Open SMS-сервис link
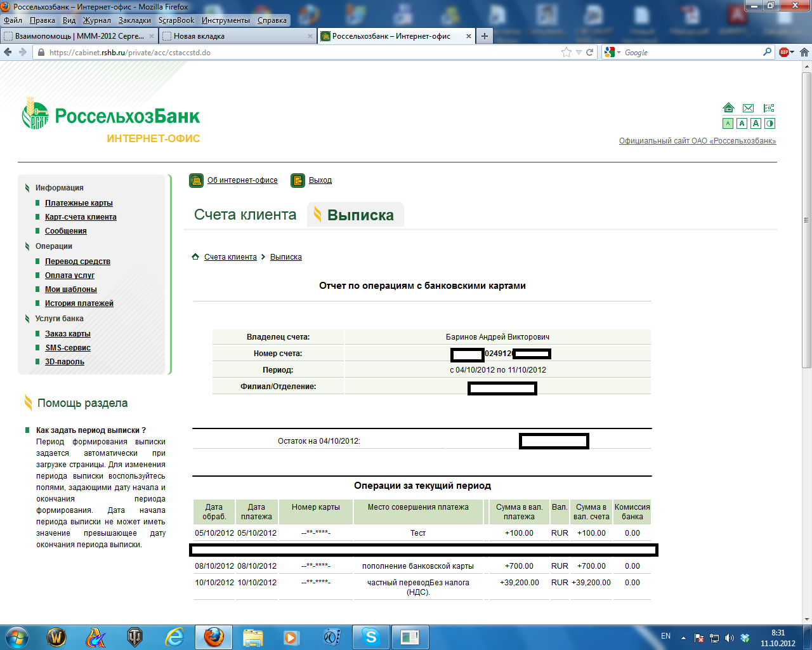The height and width of the screenshot is (650, 812). 68,348
